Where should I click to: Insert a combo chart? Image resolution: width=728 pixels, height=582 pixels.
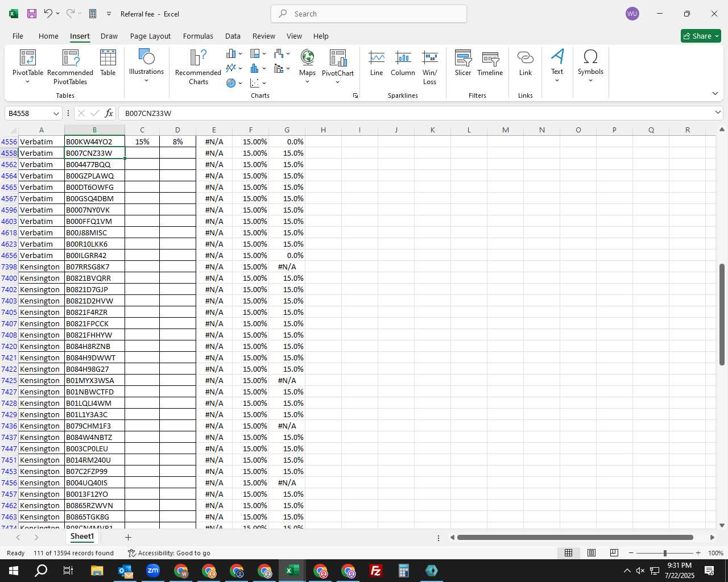click(282, 68)
